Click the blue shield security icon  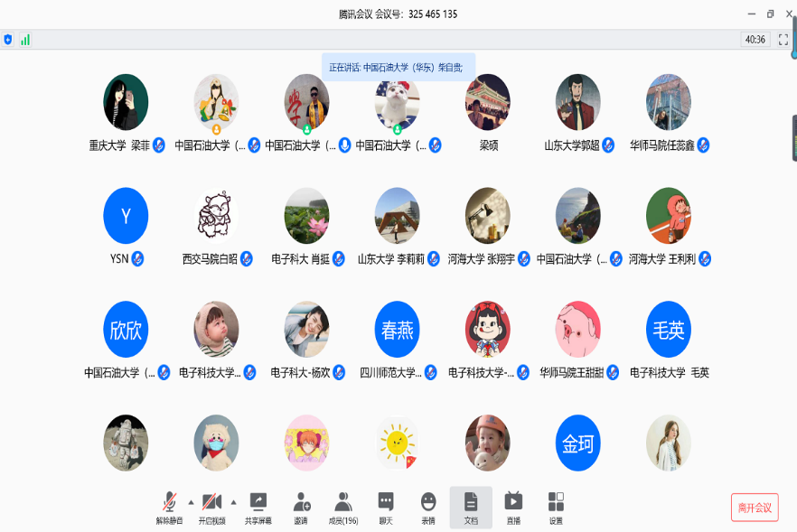coord(8,40)
